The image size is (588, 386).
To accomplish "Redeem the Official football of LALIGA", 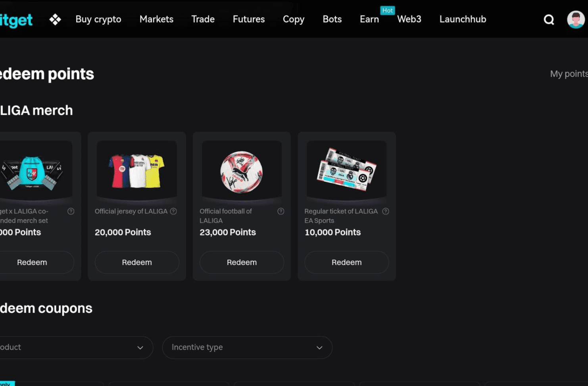I will click(x=242, y=262).
